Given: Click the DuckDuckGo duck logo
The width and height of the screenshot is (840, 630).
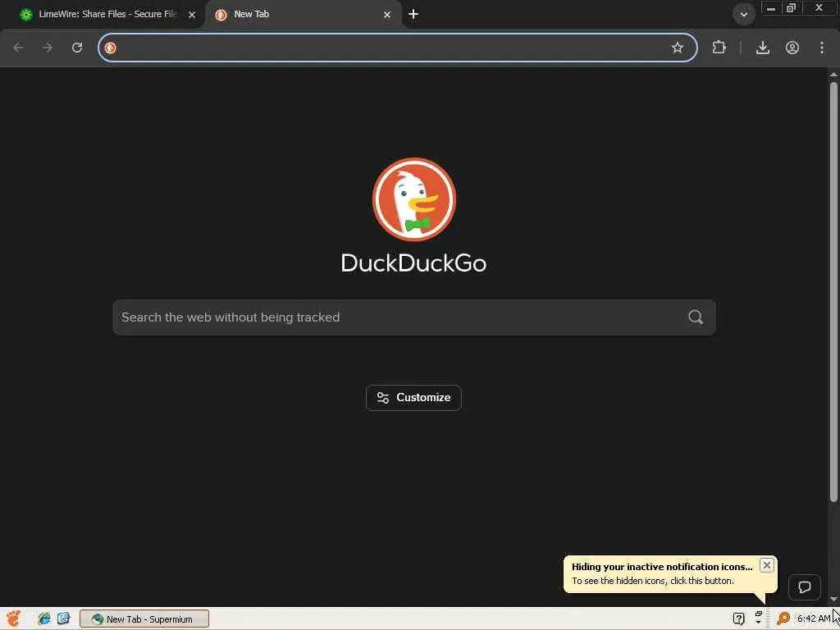Looking at the screenshot, I should click(x=414, y=199).
